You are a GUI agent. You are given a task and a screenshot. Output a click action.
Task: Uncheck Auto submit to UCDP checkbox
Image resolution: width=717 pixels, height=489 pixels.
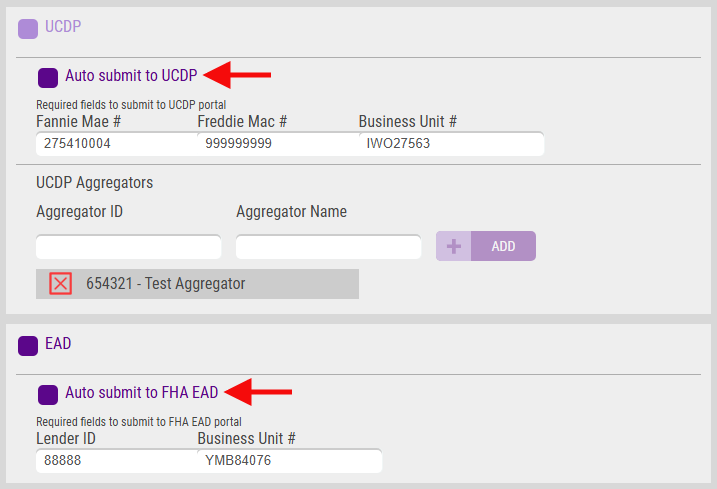(x=48, y=78)
